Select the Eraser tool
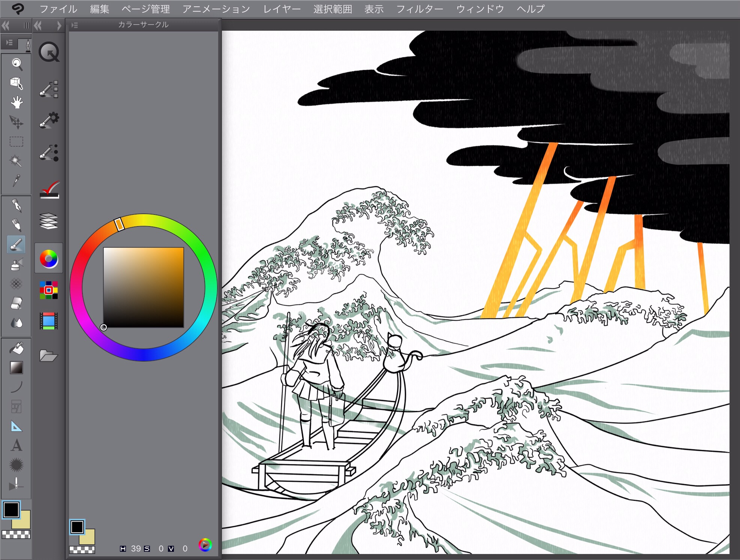 point(16,302)
